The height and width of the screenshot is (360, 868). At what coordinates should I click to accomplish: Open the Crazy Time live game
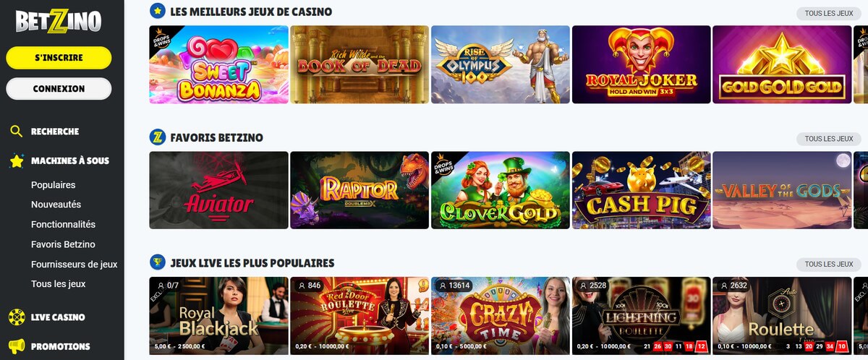click(x=501, y=316)
